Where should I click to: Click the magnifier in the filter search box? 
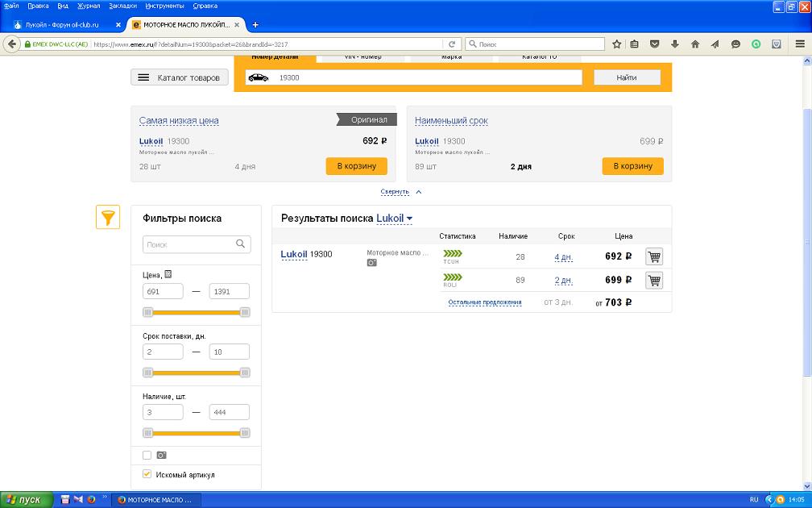pos(240,244)
